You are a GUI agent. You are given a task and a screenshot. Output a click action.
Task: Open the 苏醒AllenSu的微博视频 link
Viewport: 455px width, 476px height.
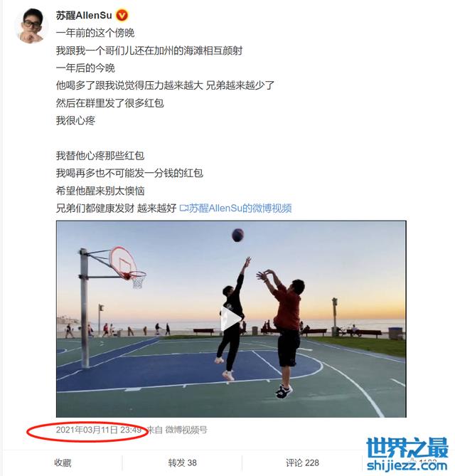(x=240, y=208)
